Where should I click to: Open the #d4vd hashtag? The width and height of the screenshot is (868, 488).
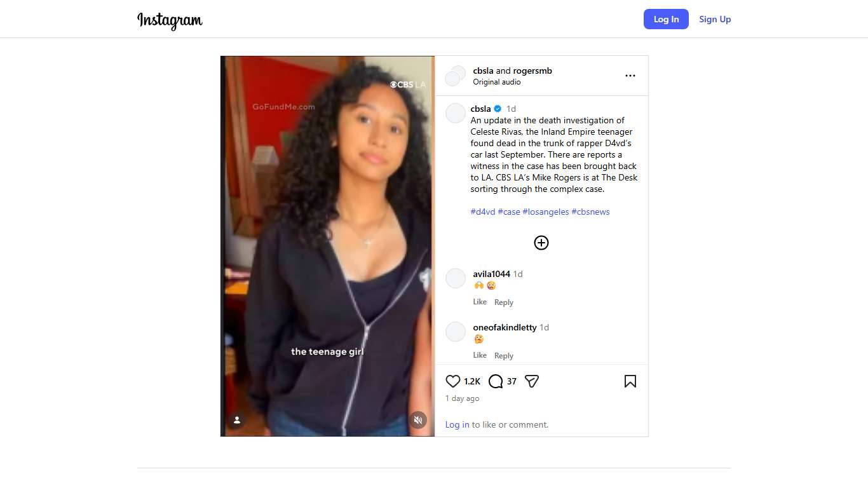482,212
